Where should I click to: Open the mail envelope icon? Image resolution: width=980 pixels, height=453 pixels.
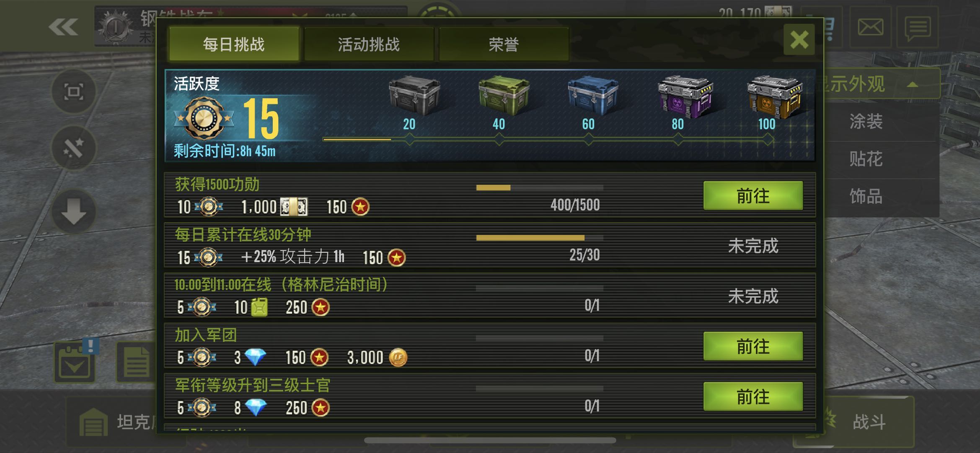[870, 27]
